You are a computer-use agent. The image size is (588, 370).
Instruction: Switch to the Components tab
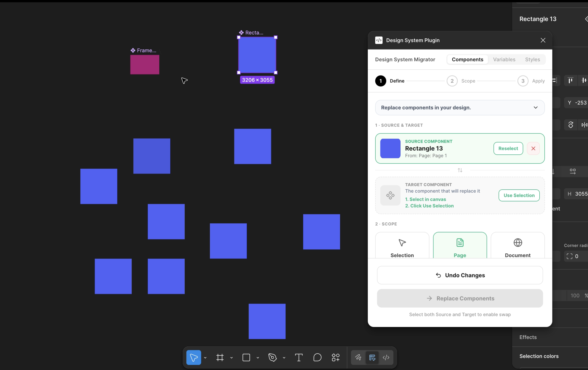click(467, 59)
